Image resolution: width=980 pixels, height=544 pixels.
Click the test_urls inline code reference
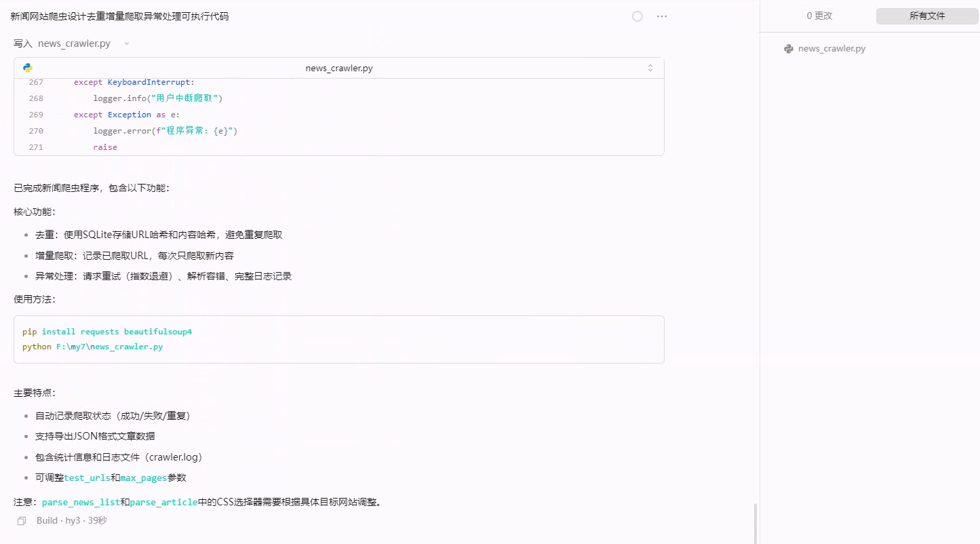[87, 478]
